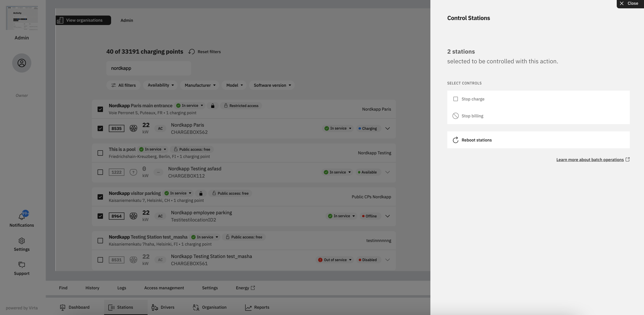
Task: Open the Settings tab in stations submenu
Action: click(x=210, y=288)
